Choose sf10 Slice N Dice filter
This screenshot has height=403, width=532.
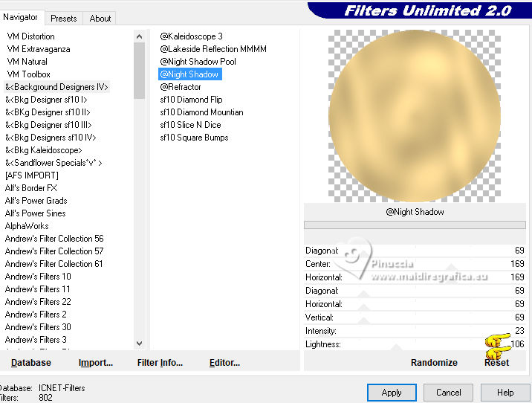point(190,125)
